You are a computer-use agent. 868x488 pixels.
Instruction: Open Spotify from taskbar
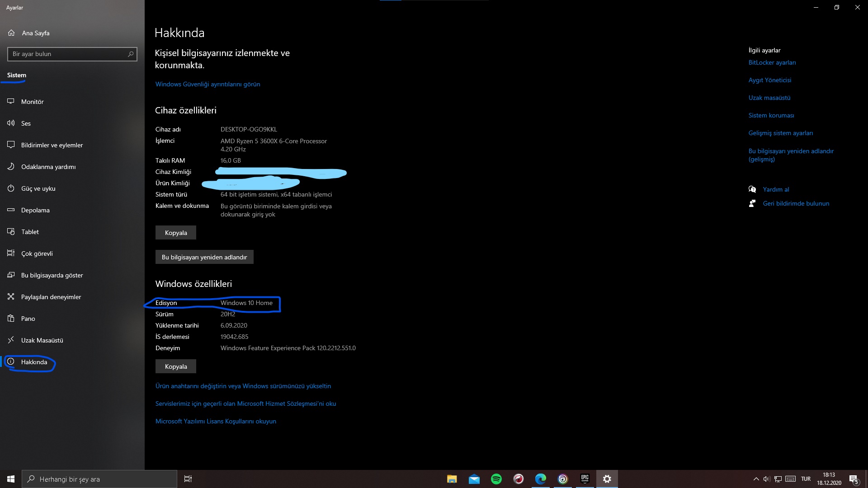[x=496, y=479]
